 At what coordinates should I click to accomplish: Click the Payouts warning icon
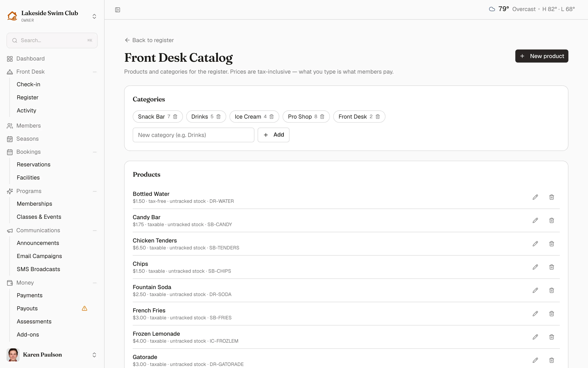click(x=85, y=308)
